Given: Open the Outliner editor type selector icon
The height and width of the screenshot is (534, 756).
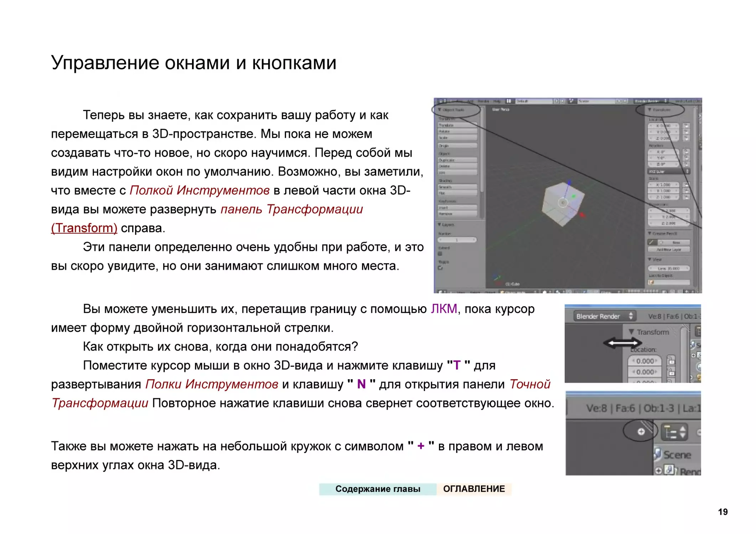Looking at the screenshot, I should pos(674,432).
